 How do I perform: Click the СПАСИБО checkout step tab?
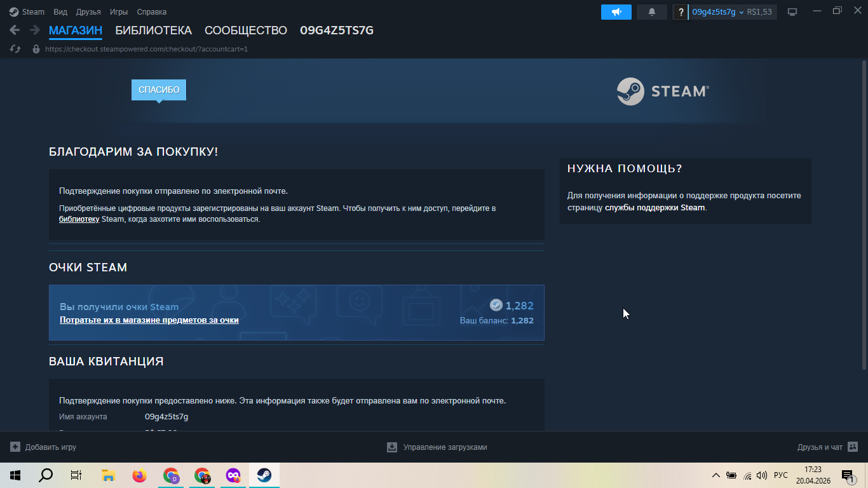(x=159, y=90)
